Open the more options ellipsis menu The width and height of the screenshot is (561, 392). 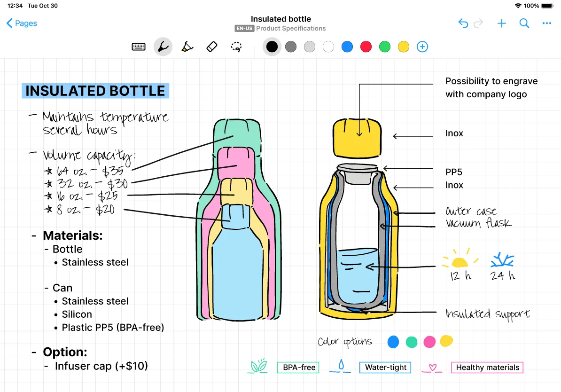click(546, 23)
